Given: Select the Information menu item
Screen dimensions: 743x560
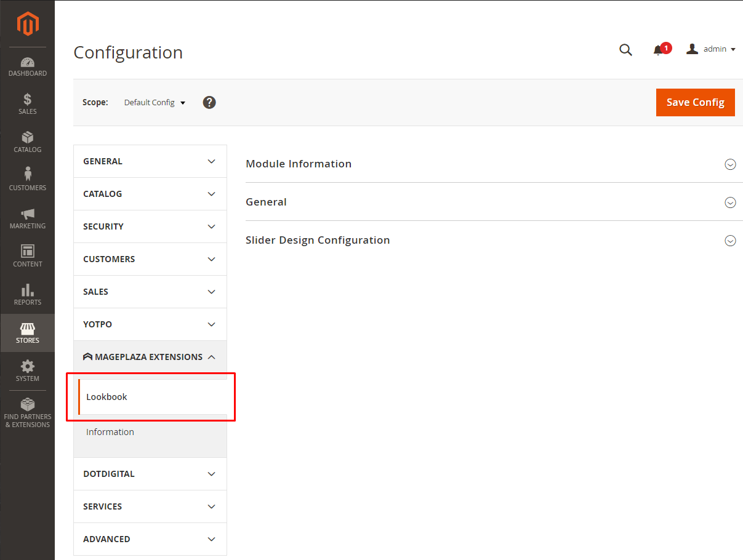Looking at the screenshot, I should pos(110,432).
